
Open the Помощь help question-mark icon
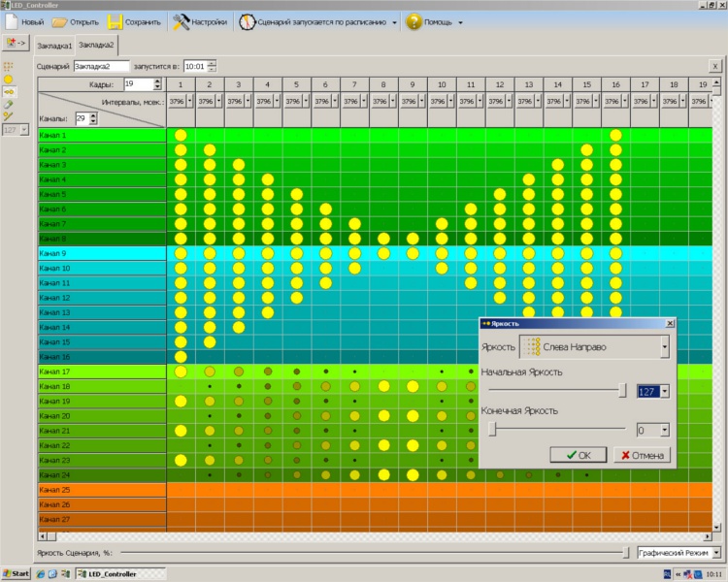coord(414,21)
